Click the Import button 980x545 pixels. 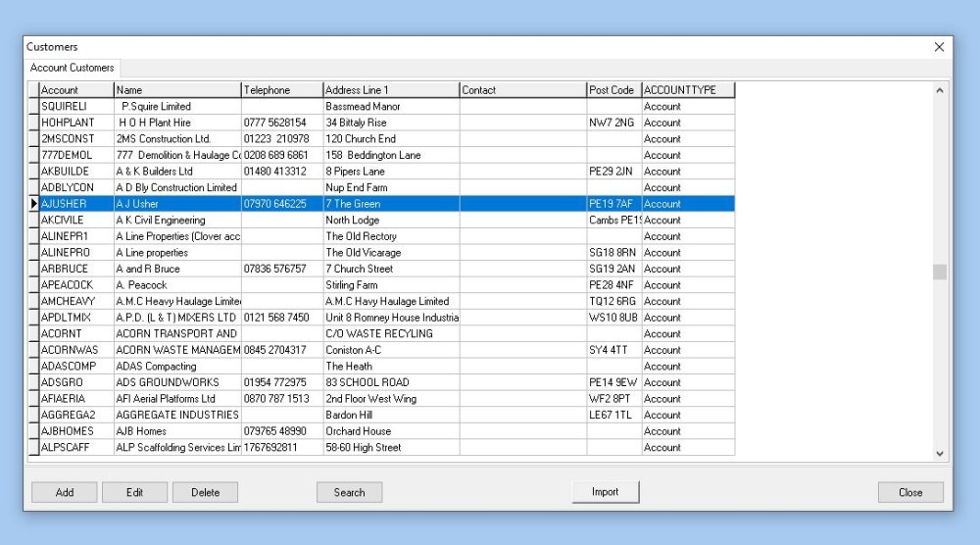pos(606,492)
